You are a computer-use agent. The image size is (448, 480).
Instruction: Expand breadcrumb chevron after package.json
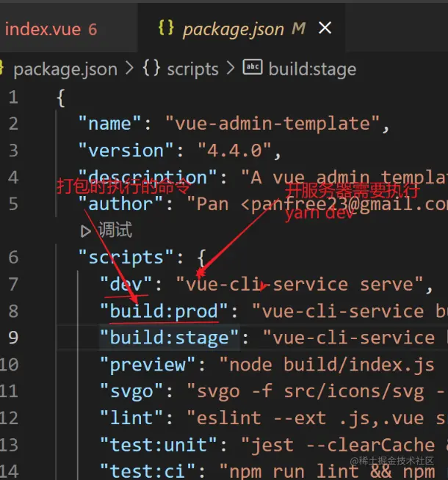[129, 68]
